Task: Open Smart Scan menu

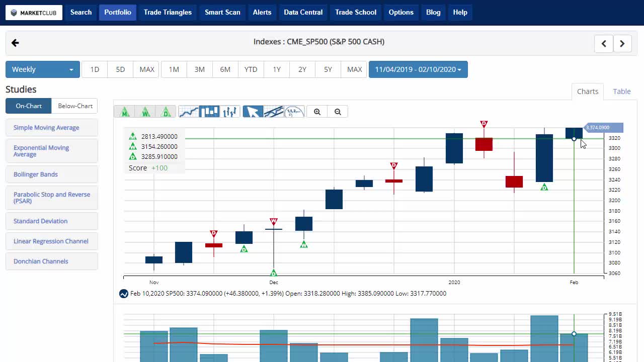Action: pyautogui.click(x=222, y=12)
